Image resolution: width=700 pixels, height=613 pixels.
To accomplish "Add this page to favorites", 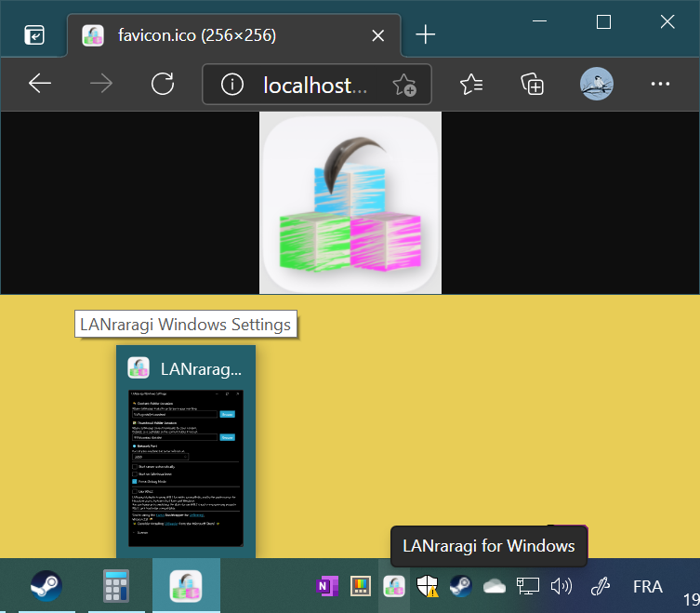I will coord(404,85).
